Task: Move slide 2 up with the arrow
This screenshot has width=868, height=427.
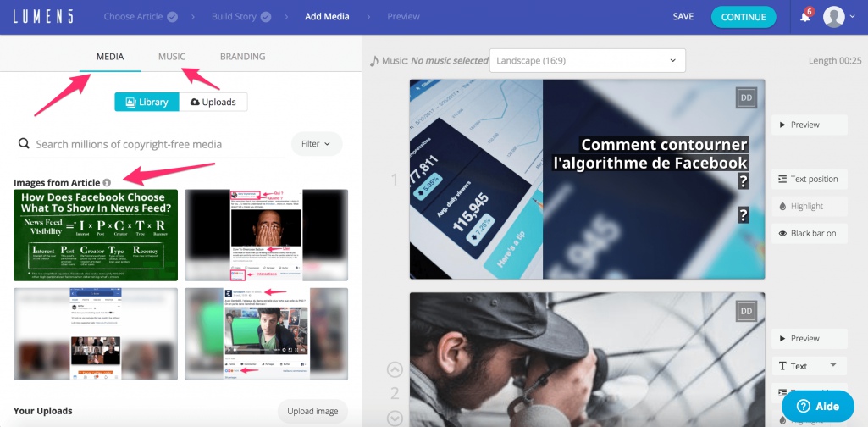Action: point(395,369)
